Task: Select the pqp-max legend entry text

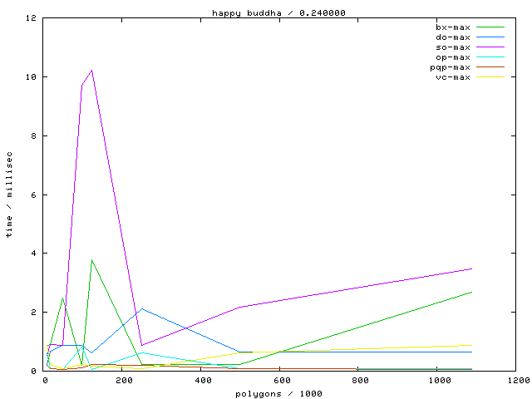Action: (451, 67)
